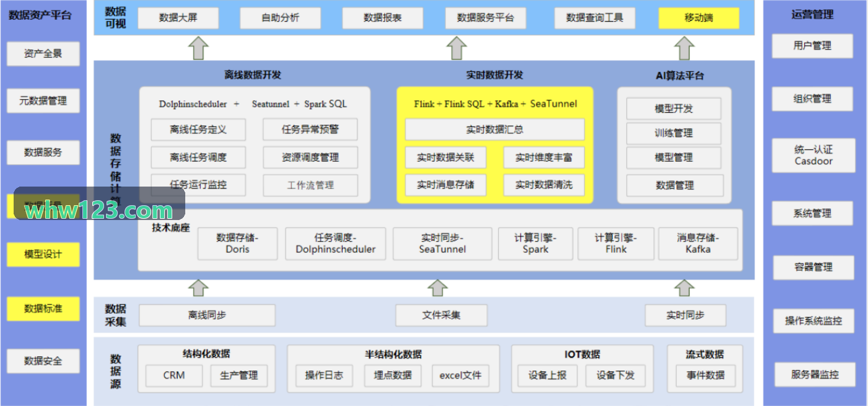Select the IOT数据 heading

tap(582, 355)
